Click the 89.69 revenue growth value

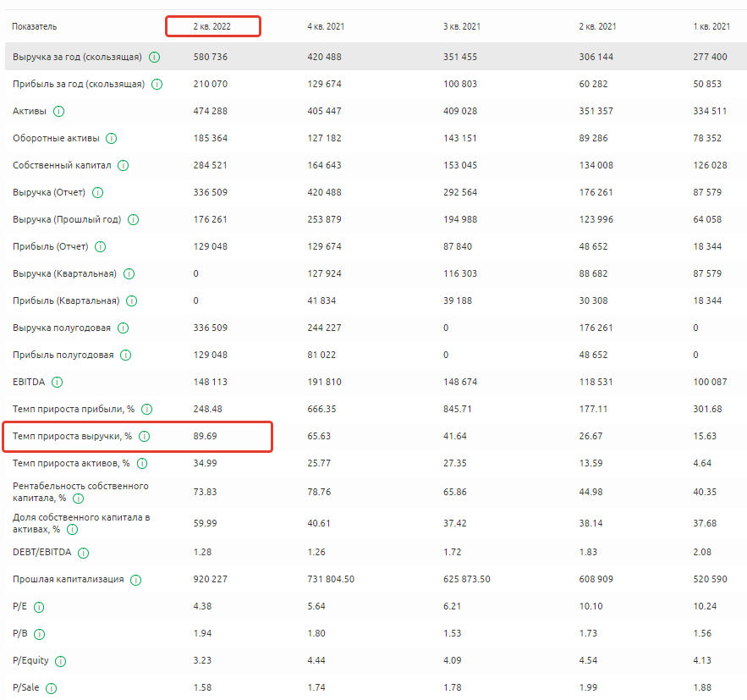[206, 437]
